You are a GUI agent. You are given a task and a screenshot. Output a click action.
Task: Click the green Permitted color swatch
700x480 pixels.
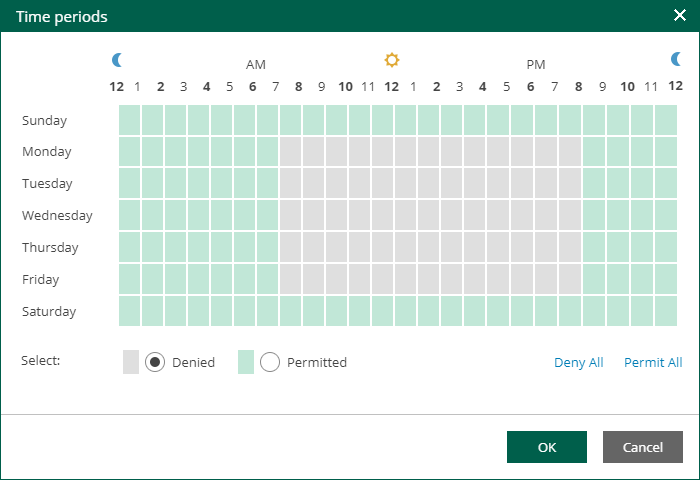246,362
